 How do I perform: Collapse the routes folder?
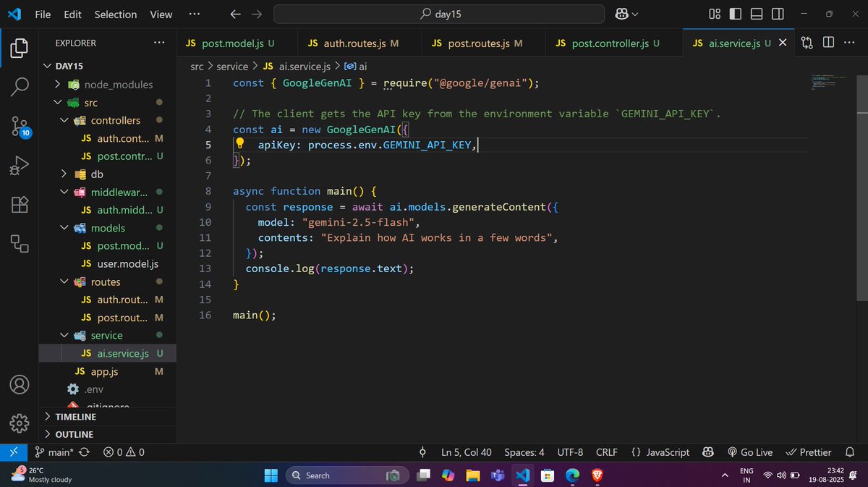click(109, 281)
